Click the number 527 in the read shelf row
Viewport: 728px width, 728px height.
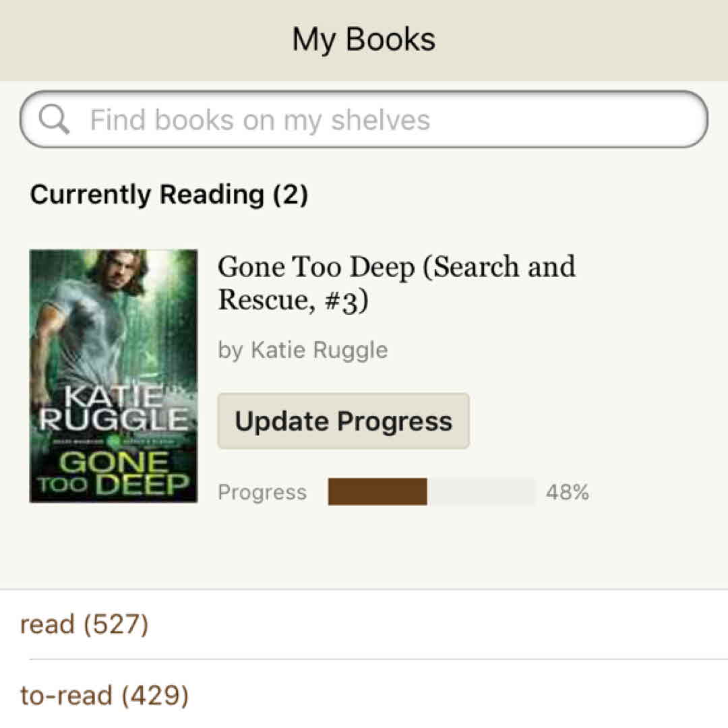coord(115,624)
